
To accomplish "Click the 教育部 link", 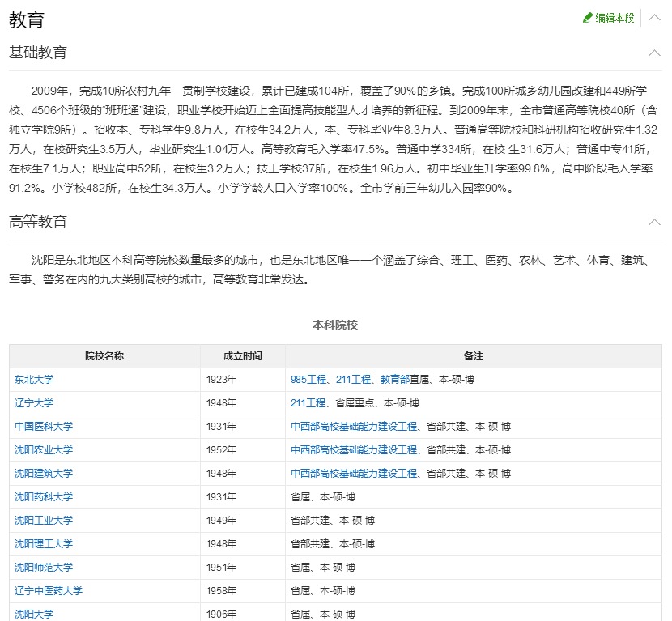I will (395, 379).
